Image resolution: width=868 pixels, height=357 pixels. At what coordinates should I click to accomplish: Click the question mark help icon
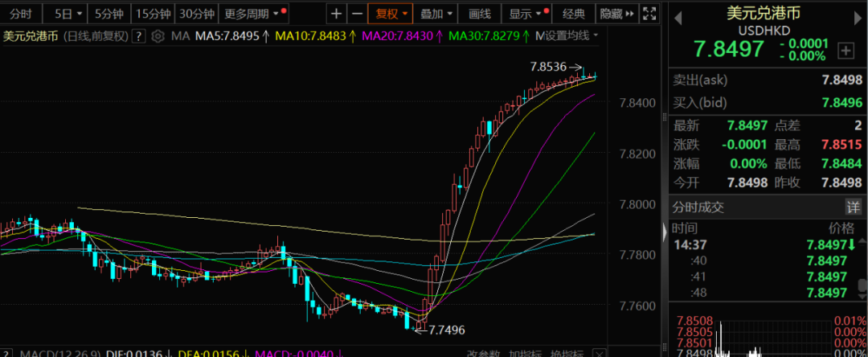click(140, 36)
